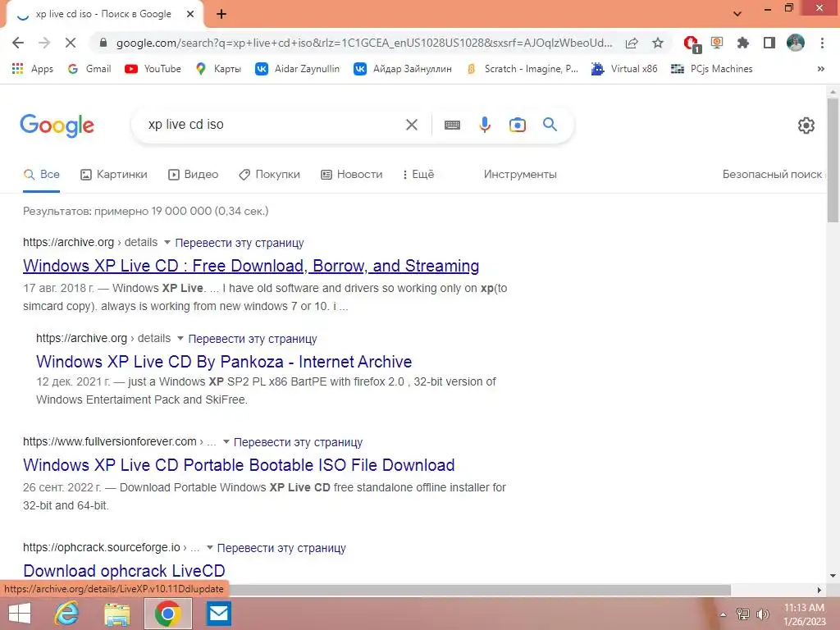Stop loading the page
This screenshot has width=840, height=630.
(71, 43)
